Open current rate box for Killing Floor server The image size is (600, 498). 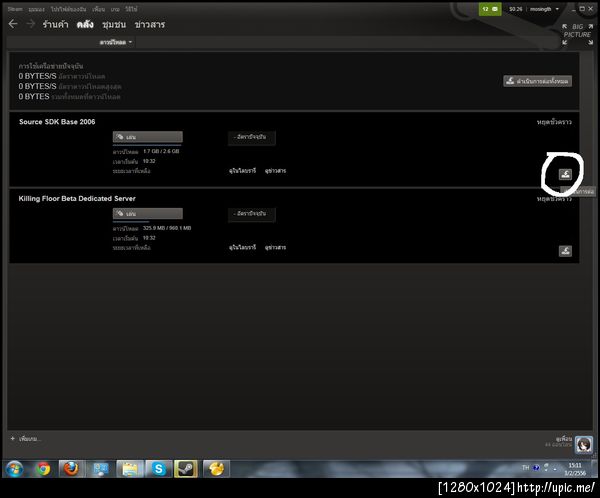(251, 214)
